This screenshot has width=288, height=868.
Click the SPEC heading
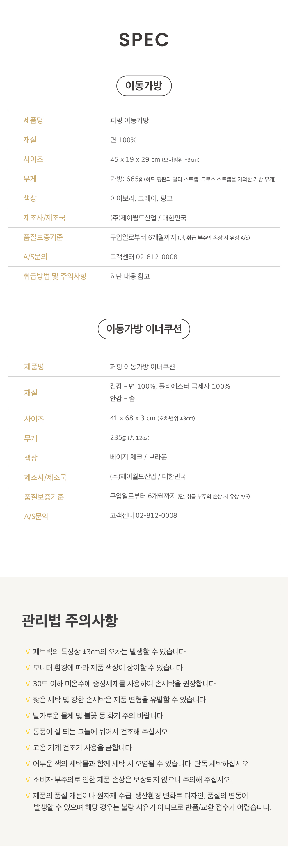pos(144,40)
